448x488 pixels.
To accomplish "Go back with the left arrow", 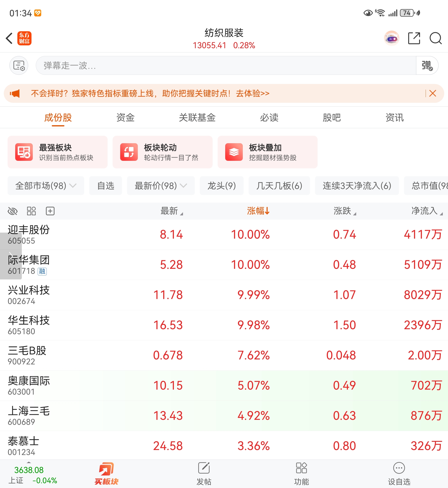I will pos(9,38).
